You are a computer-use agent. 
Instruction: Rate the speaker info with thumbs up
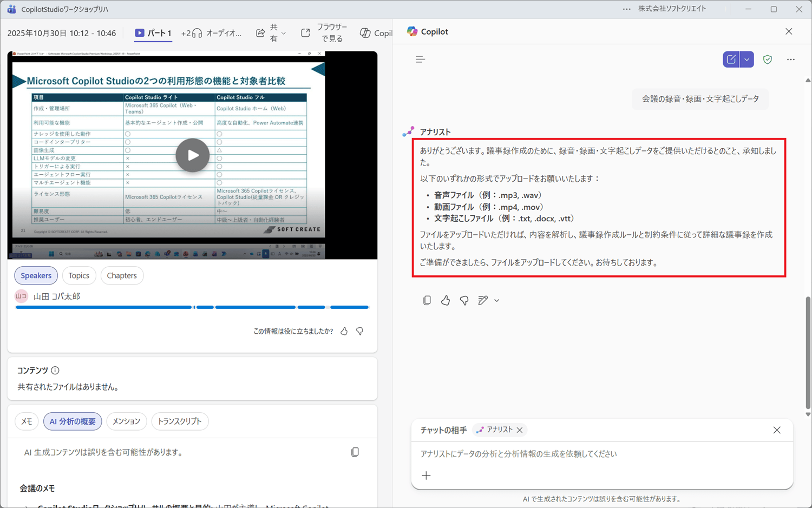(344, 331)
